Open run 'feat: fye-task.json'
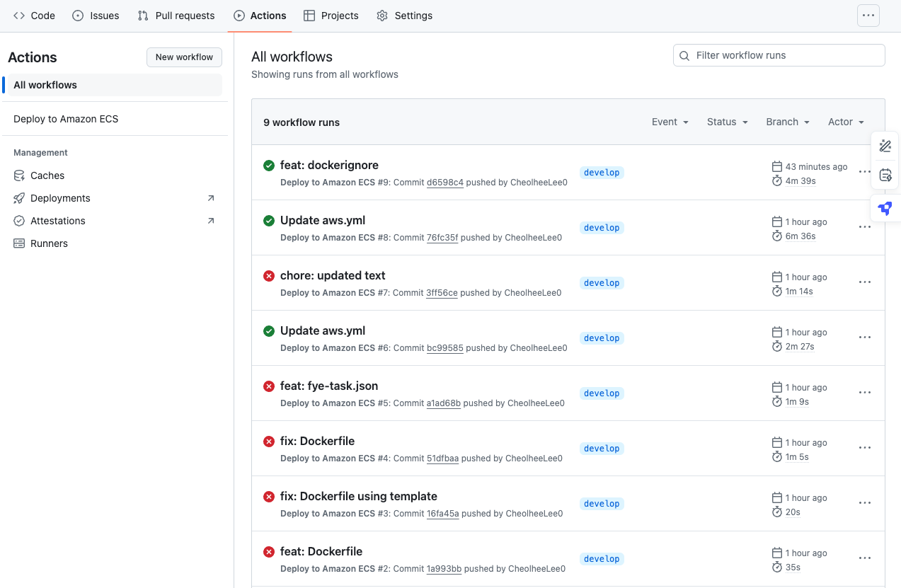Viewport: 901px width, 588px height. tap(329, 386)
